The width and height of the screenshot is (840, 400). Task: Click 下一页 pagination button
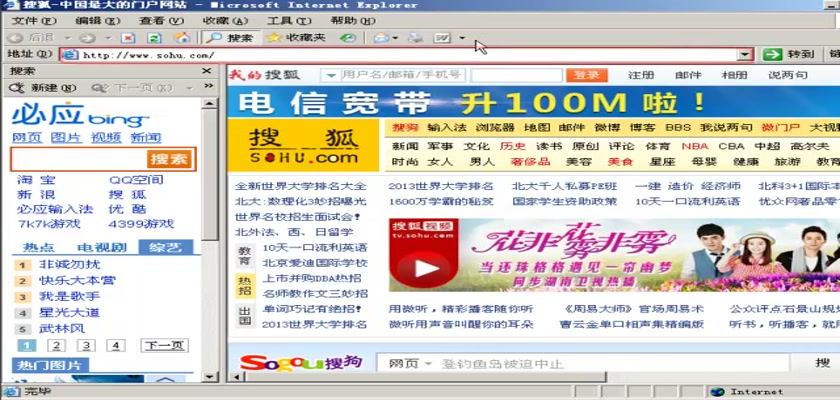pyautogui.click(x=164, y=345)
